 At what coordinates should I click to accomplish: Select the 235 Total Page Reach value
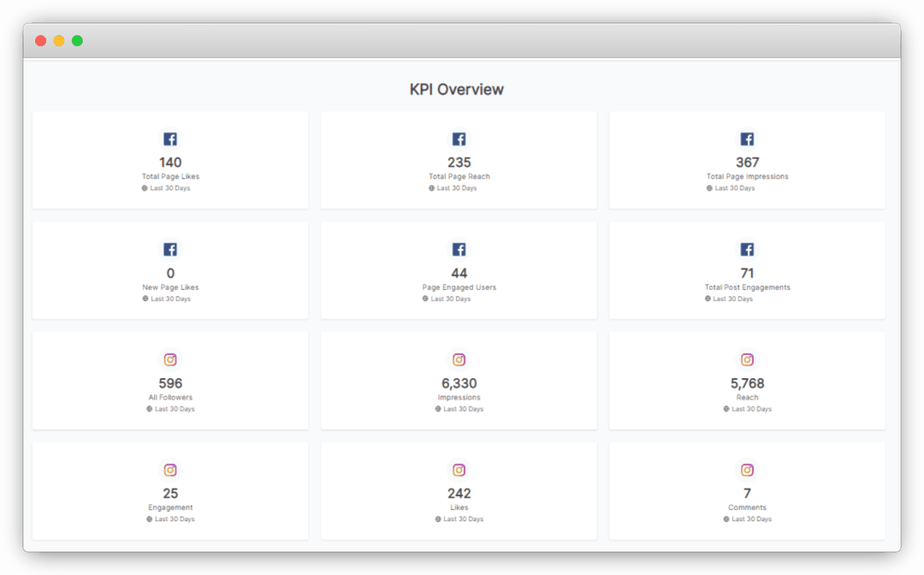tap(459, 162)
